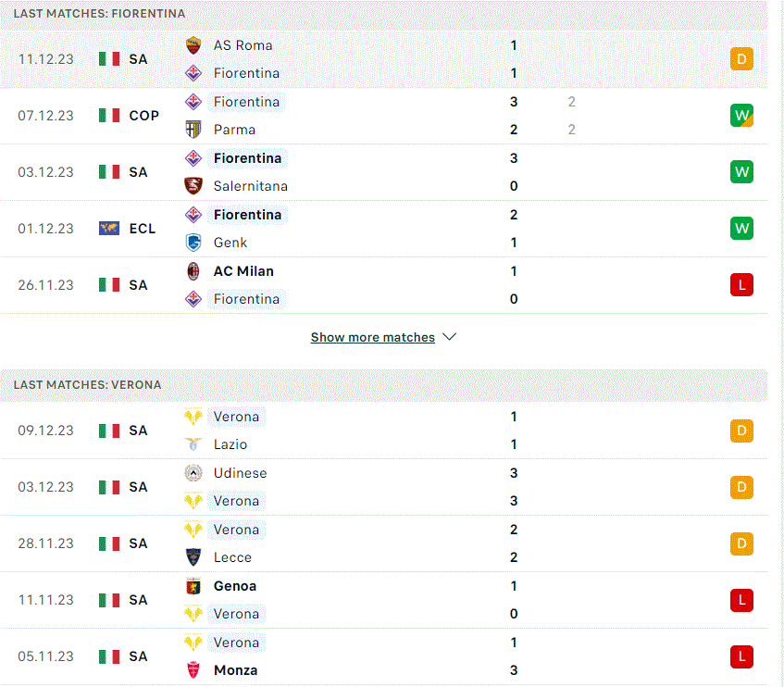Click the chevron beside Show more matches
784x687 pixels.
[450, 337]
